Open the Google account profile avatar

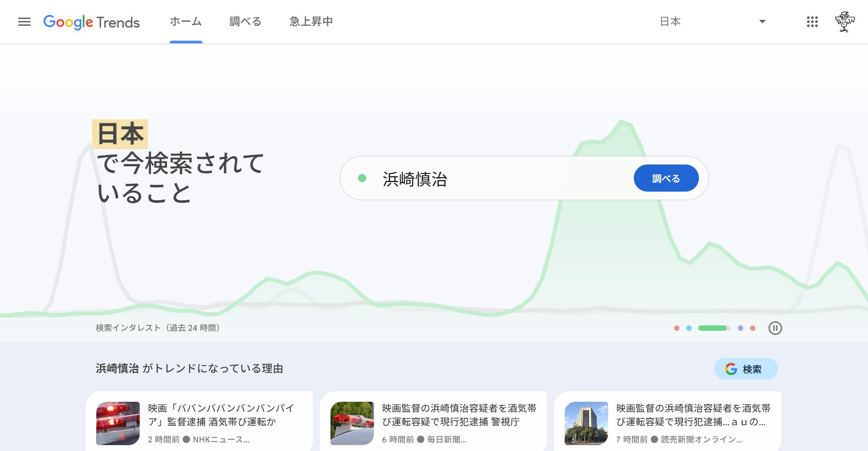pyautogui.click(x=844, y=22)
